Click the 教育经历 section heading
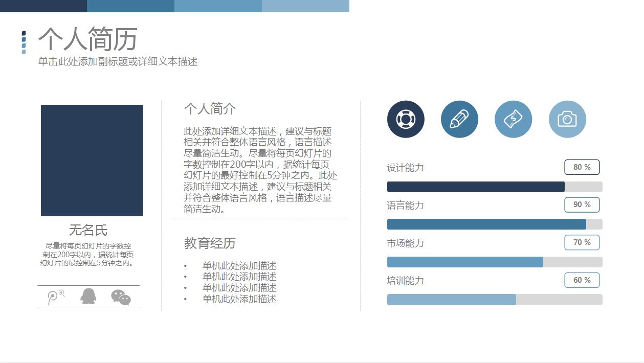Image resolution: width=644 pixels, height=363 pixels. pos(210,243)
